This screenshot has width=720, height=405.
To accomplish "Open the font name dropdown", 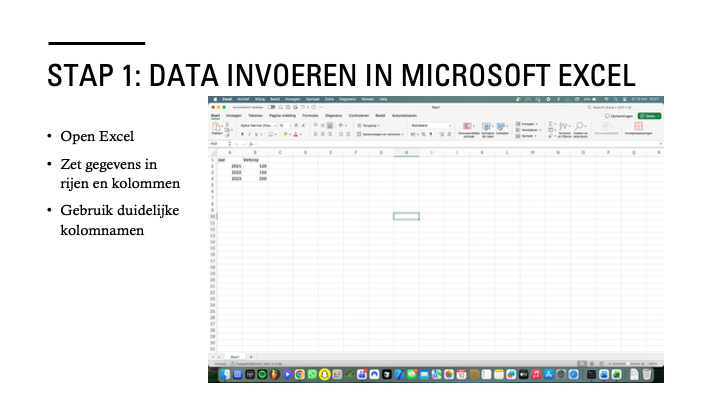I will (x=255, y=125).
